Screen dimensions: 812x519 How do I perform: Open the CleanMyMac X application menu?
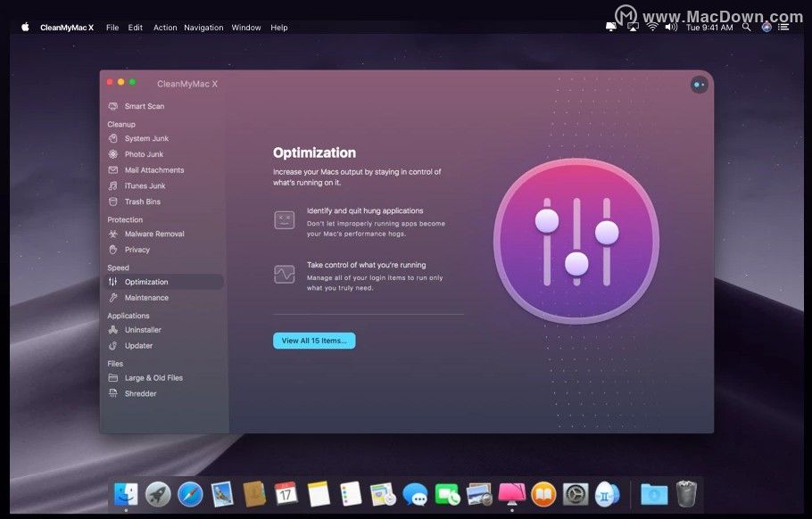(67, 28)
